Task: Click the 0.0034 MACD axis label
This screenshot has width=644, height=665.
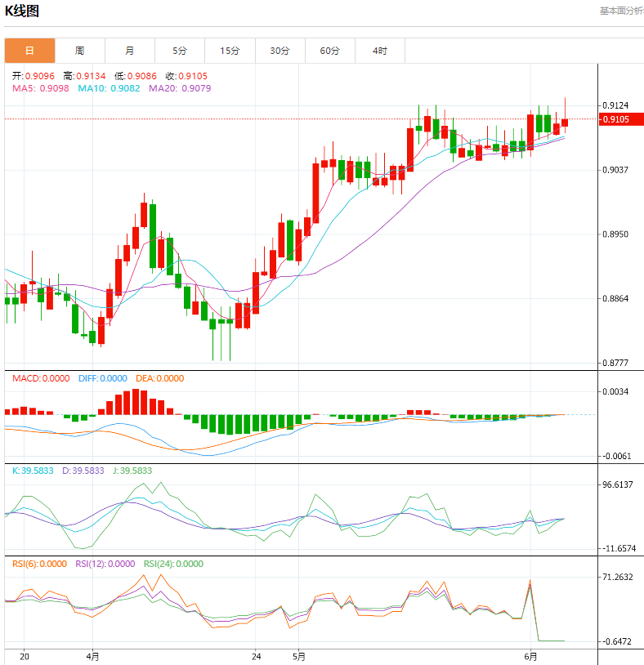Action: tap(615, 391)
